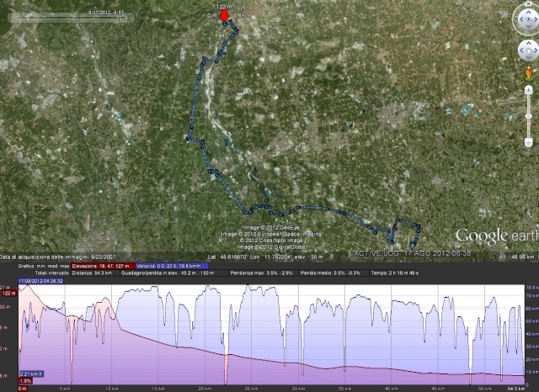Tilt view down with look joystick arrow
The width and height of the screenshot is (539, 392).
click(x=528, y=27)
